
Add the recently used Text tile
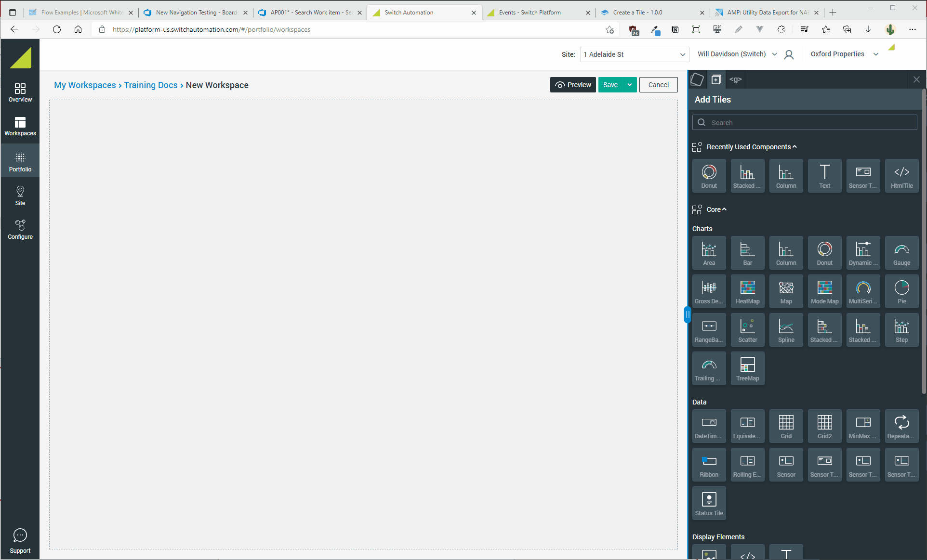point(824,176)
